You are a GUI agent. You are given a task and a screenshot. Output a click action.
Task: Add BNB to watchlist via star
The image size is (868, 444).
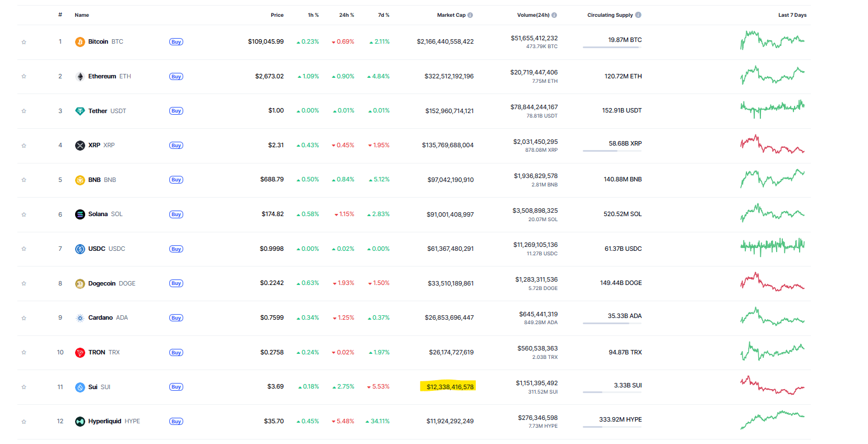pyautogui.click(x=24, y=180)
